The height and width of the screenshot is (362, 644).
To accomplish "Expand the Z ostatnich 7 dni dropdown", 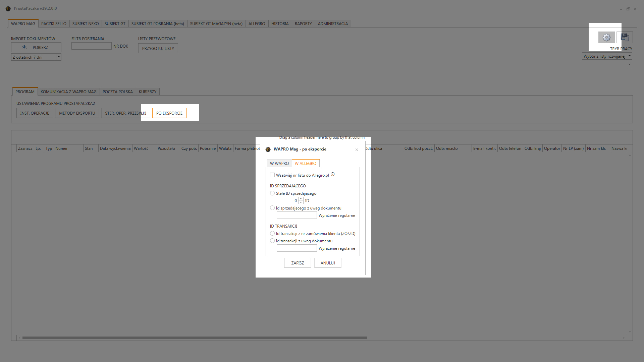I will coord(59,57).
